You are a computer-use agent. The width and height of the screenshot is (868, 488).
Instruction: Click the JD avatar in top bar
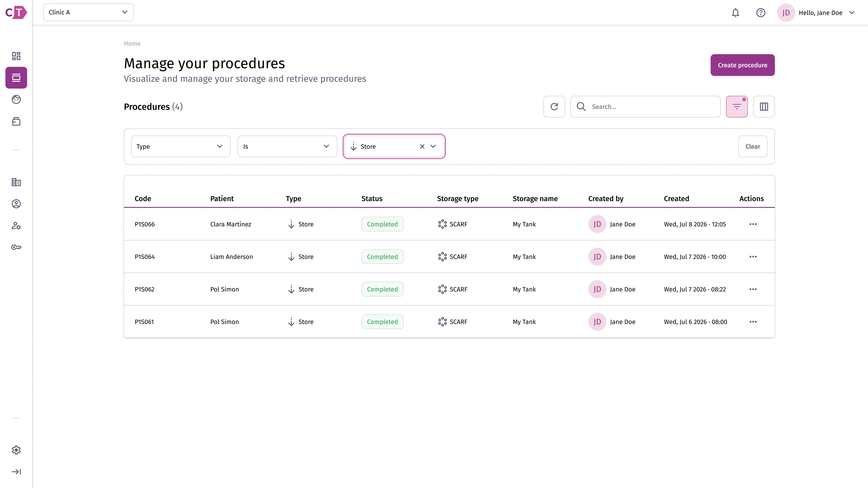pos(786,13)
